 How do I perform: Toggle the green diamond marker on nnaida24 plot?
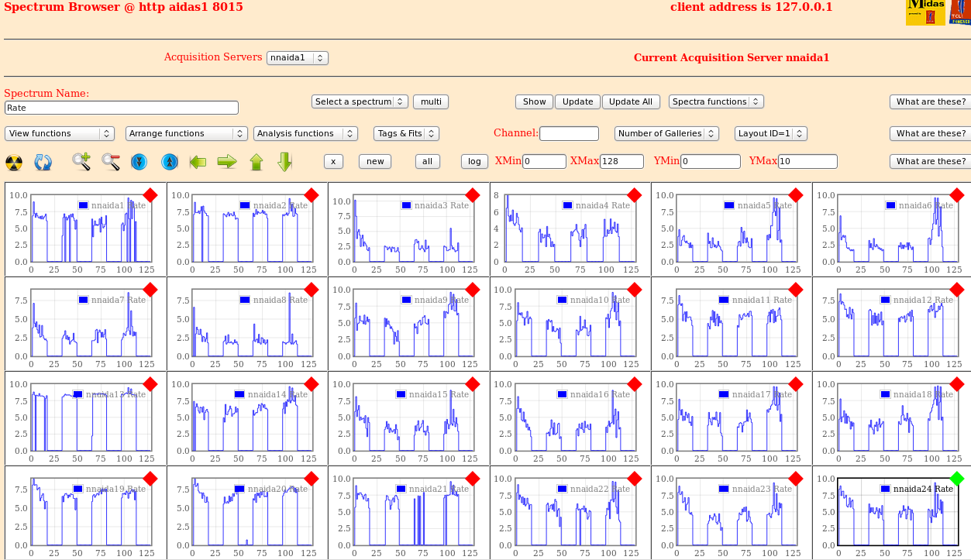tap(957, 479)
